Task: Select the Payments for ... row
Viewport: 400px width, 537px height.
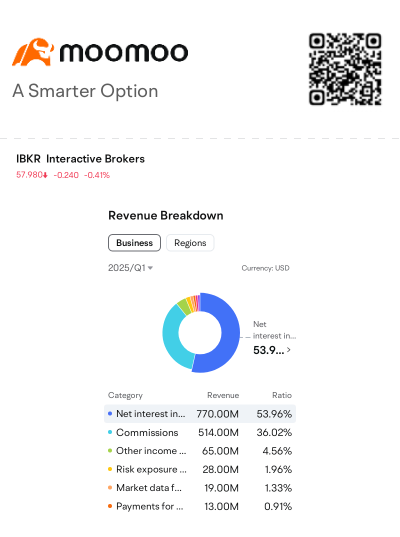Action: (x=200, y=507)
